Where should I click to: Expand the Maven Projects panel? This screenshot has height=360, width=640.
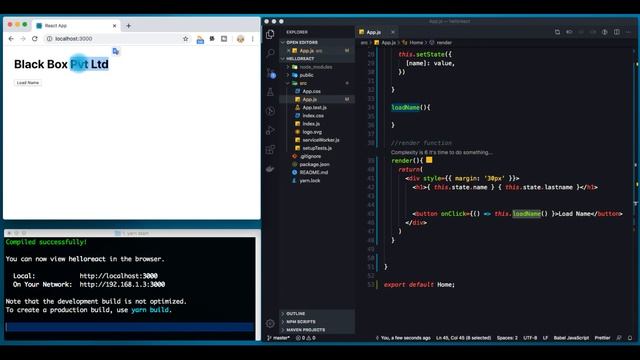coord(317,330)
